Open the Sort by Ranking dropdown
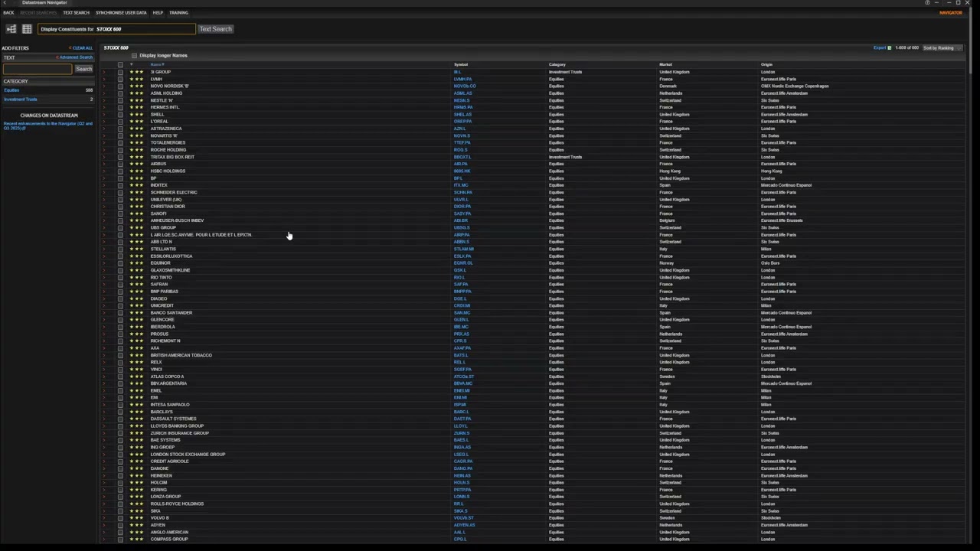This screenshot has width=980, height=551. (941, 48)
